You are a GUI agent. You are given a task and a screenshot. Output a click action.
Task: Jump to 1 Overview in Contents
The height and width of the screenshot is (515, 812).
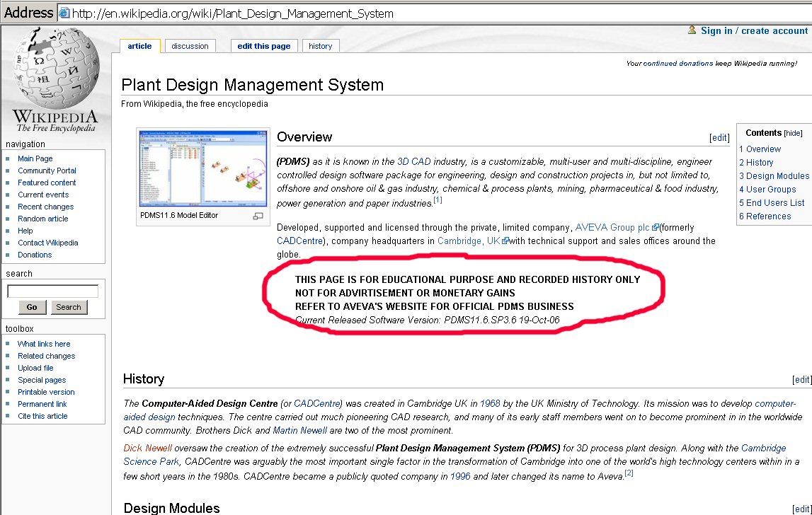tap(760, 149)
